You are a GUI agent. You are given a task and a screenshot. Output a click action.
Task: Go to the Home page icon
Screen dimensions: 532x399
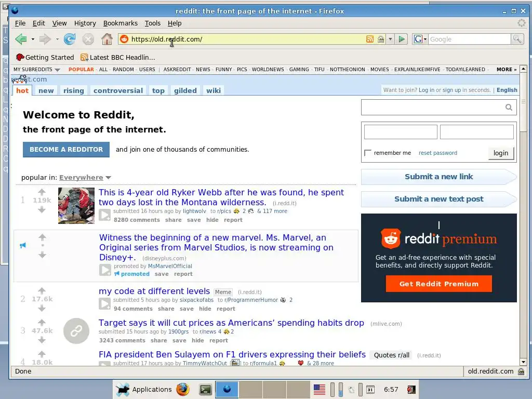point(107,39)
